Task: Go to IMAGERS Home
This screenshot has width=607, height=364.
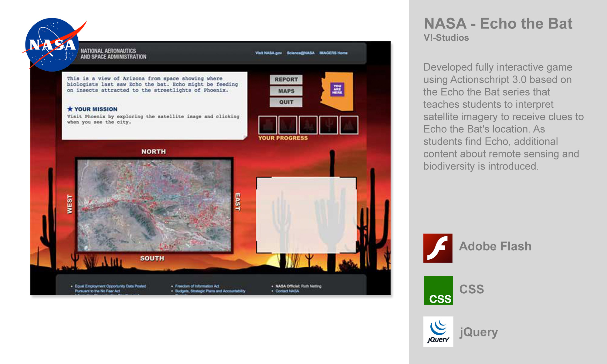Action: pos(333,53)
